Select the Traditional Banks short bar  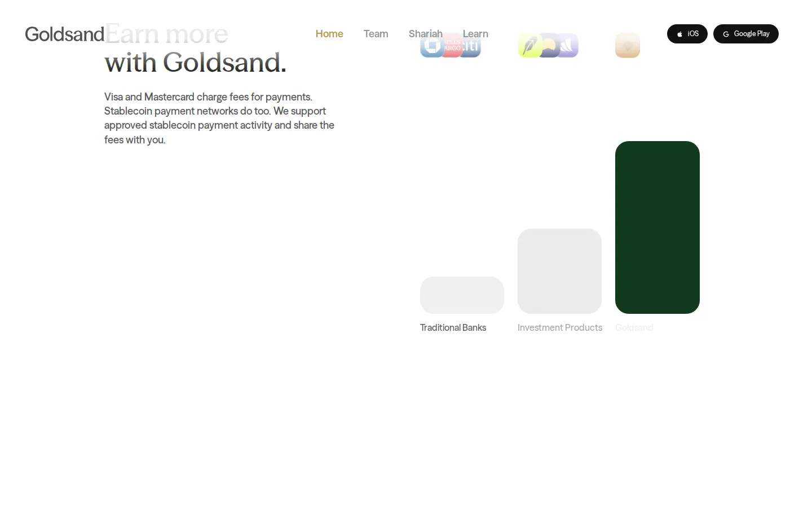click(462, 295)
